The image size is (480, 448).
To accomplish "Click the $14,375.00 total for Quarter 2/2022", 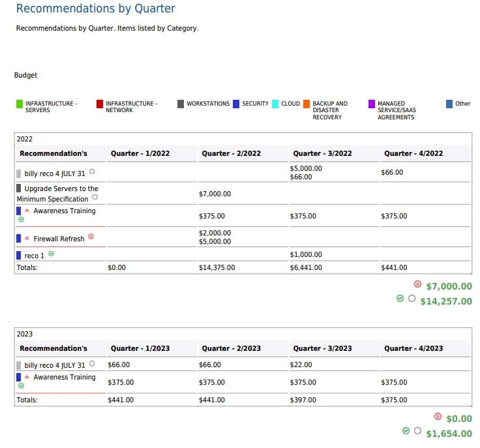I will 217,267.
